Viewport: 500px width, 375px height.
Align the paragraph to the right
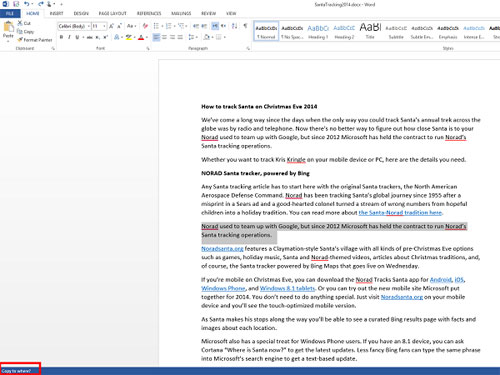[172, 37]
